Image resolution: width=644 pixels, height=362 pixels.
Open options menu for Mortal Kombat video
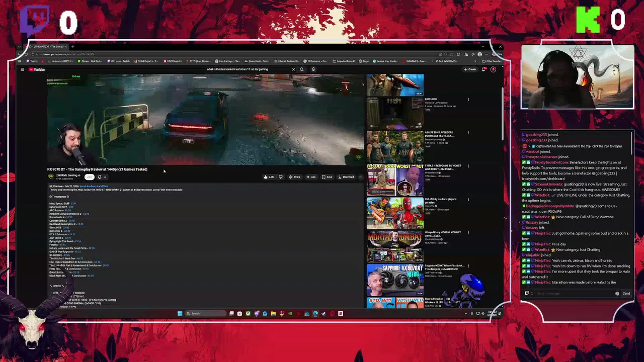[x=468, y=233]
